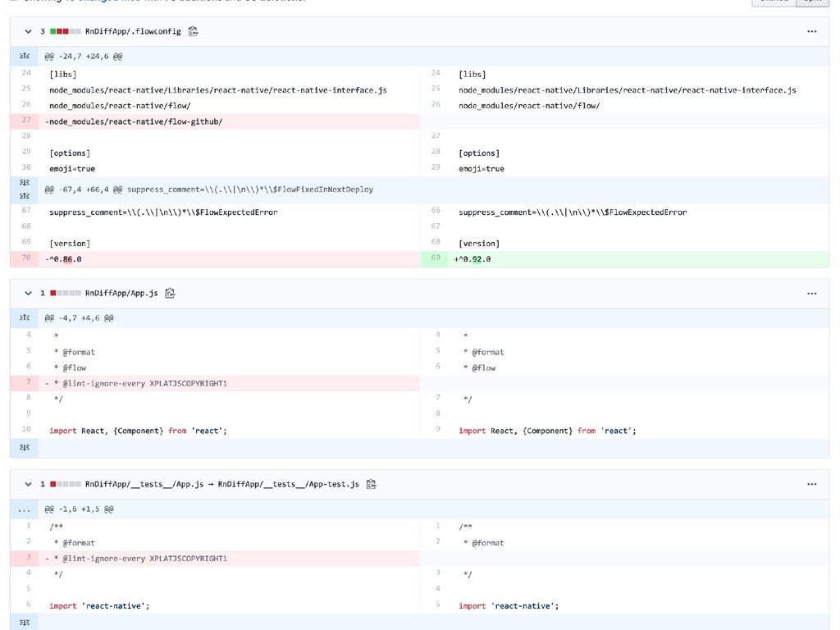The height and width of the screenshot is (630, 840).
Task: Click the diffstat squares for __tests__/App.js rename
Action: coord(66,484)
